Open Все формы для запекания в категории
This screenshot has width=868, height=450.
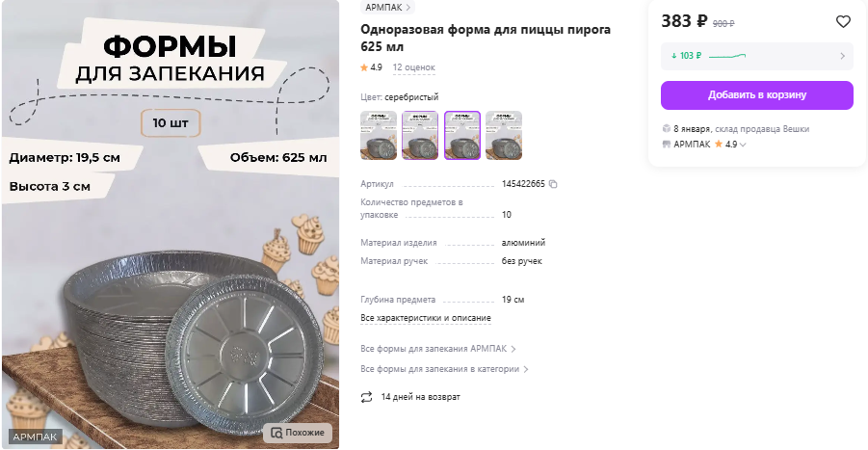tap(444, 369)
